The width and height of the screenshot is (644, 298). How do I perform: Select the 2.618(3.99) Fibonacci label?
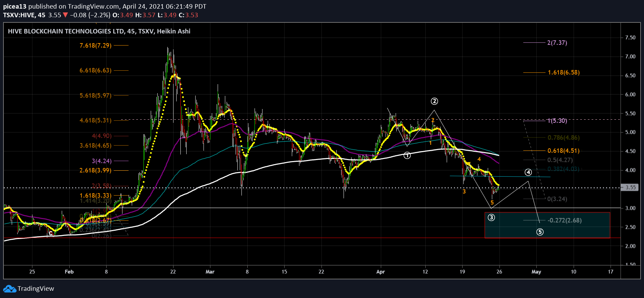point(96,170)
